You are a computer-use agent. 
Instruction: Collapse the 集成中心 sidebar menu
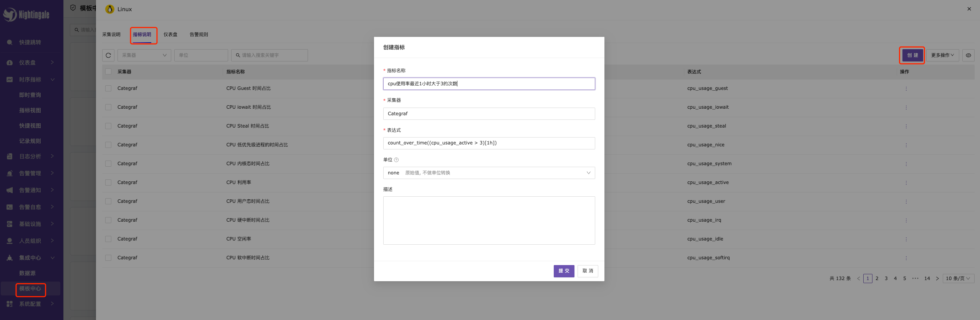coord(52,258)
